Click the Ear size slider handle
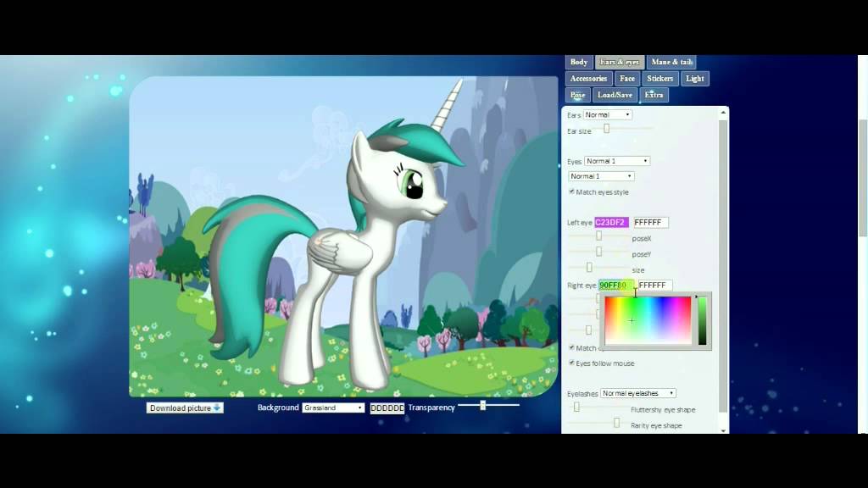This screenshot has height=488, width=868. (x=607, y=129)
